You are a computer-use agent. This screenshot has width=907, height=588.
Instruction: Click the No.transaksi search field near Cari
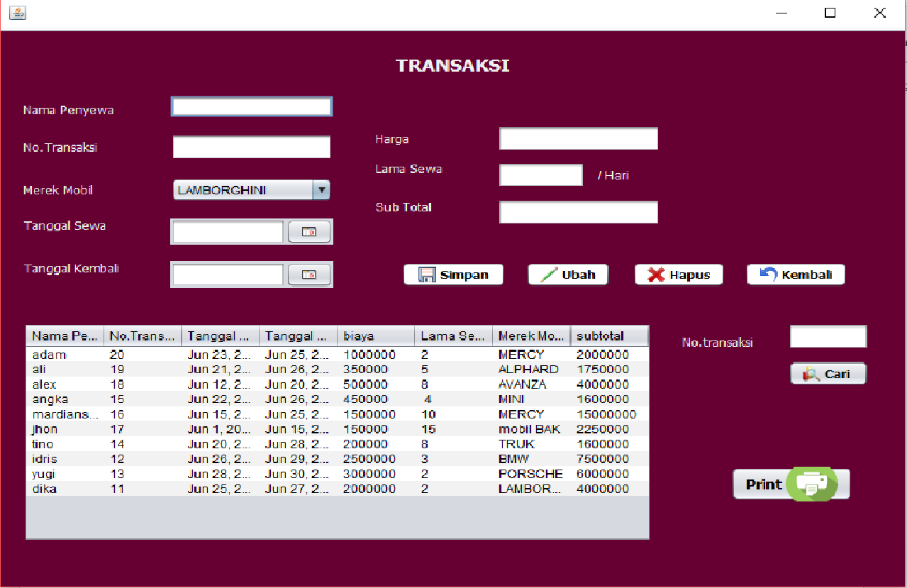coord(828,336)
